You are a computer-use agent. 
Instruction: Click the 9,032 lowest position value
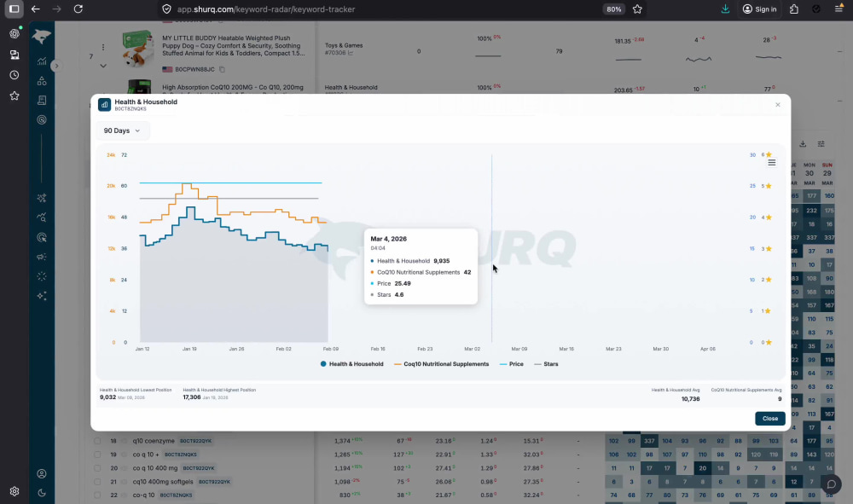[x=107, y=397]
